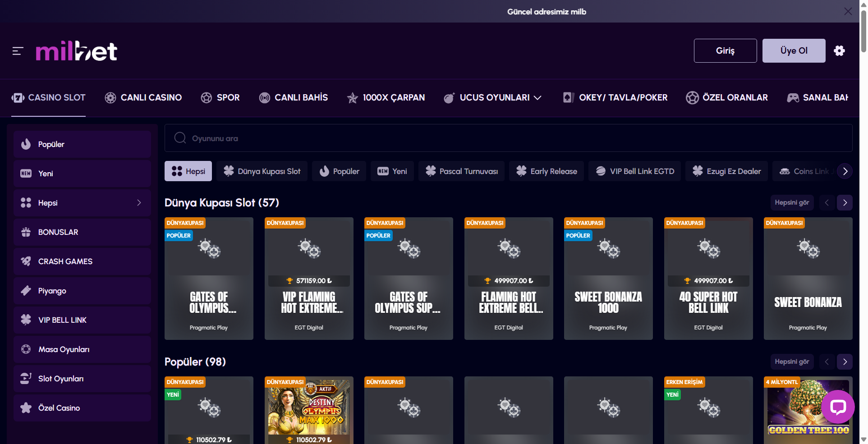The image size is (868, 444).
Task: Open the CANLI BAHİS tab
Action: click(294, 98)
